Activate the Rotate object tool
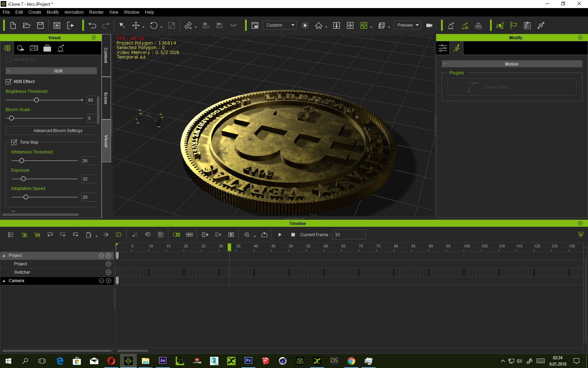Image resolution: width=588 pixels, height=368 pixels. click(154, 25)
